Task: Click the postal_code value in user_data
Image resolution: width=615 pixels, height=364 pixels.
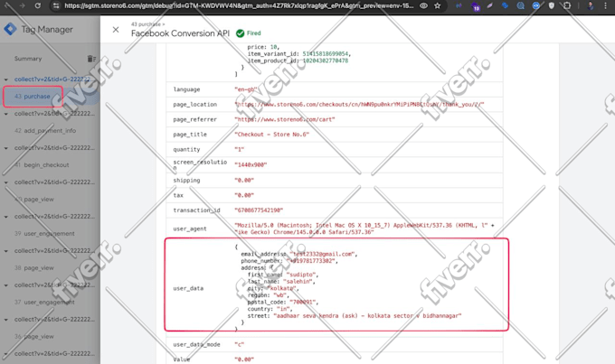Action: click(x=304, y=302)
